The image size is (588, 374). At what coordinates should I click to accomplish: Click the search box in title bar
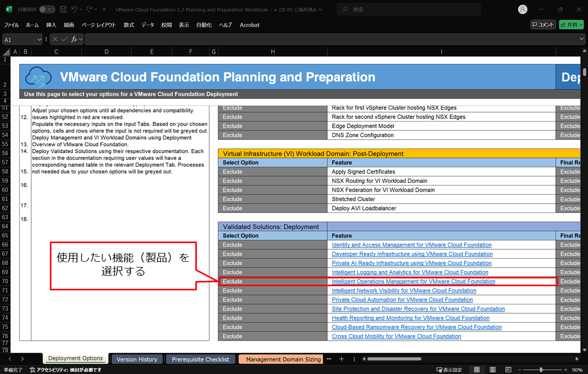click(409, 9)
